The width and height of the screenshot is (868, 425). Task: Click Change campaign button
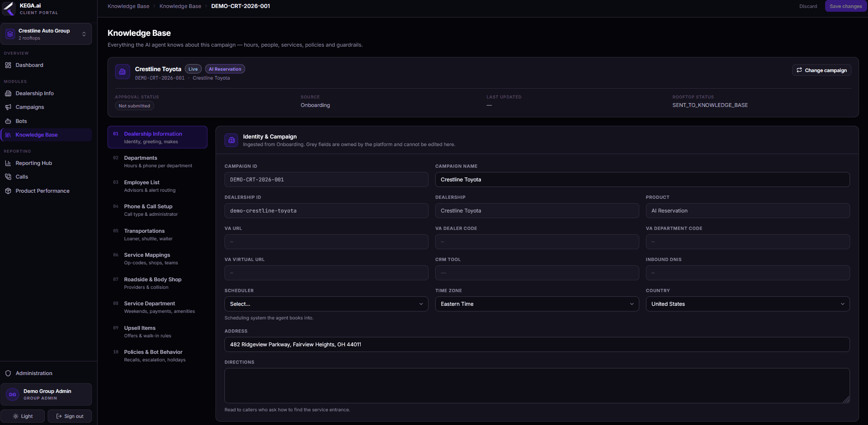tap(822, 70)
